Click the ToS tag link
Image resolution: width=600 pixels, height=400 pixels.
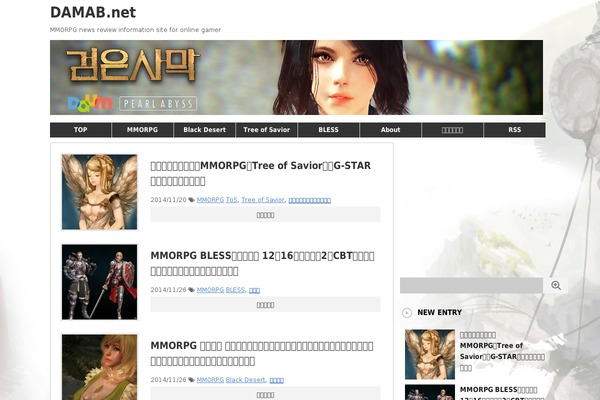[232, 200]
